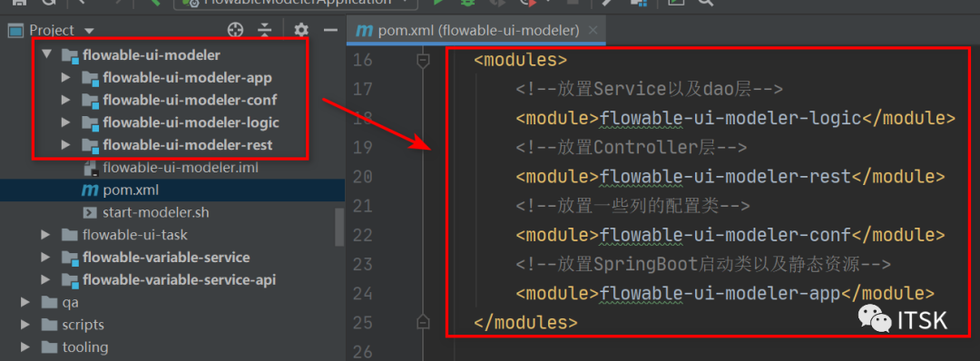Click the Project panel vertical scrollbar
The height and width of the screenshot is (361, 980).
click(x=339, y=227)
